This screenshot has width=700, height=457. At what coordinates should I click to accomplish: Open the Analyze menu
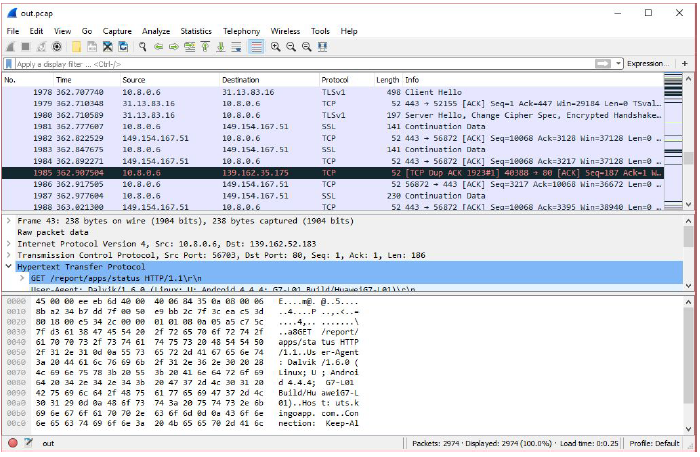click(156, 31)
